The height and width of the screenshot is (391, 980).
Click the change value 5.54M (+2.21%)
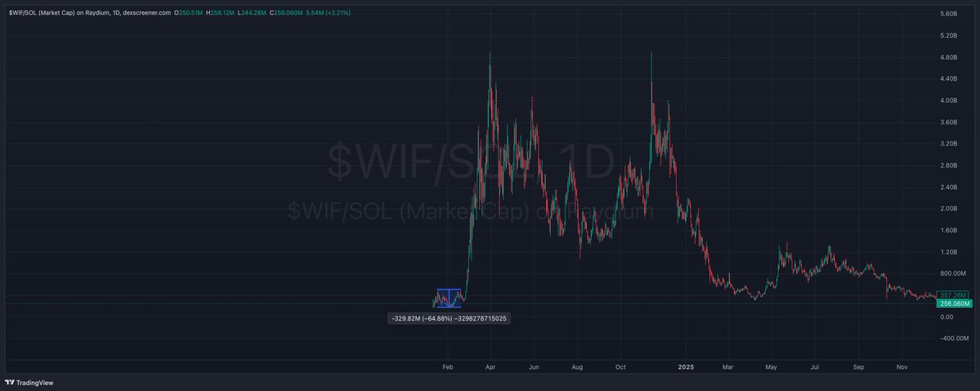tap(328, 12)
